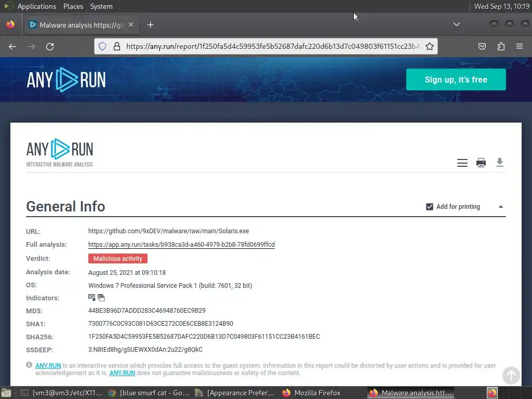Viewport: 532px width, 399px height.
Task: Open the Firefox extensions icon
Action: [501, 46]
